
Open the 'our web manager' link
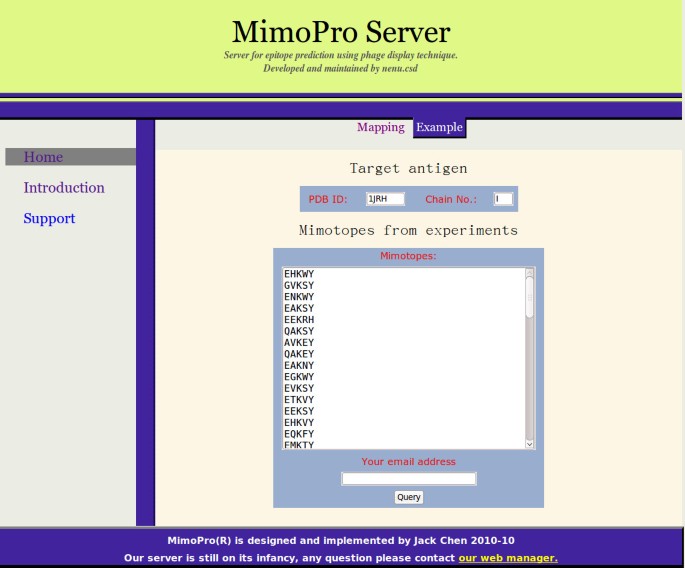(x=507, y=558)
